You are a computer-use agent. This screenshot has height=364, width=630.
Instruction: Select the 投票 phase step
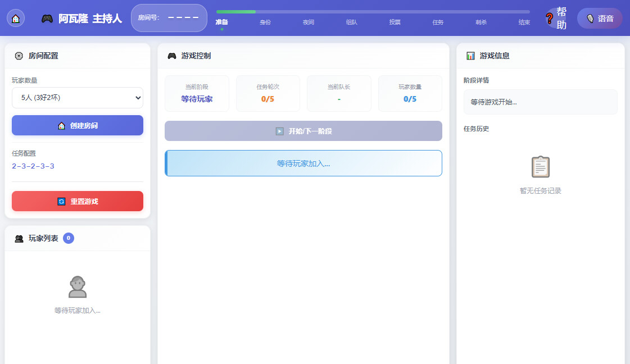tap(395, 22)
